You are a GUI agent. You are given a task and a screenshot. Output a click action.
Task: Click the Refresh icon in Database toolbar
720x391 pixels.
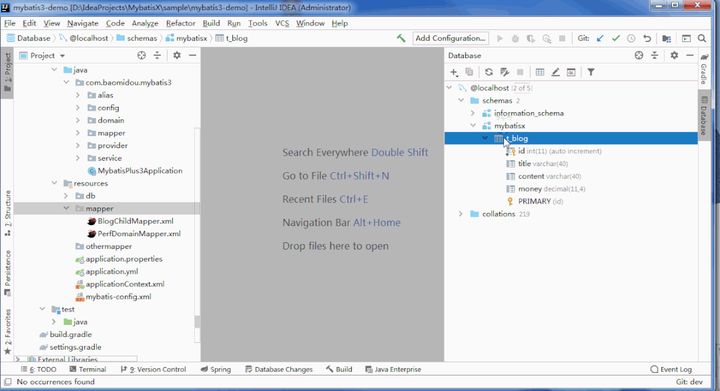489,72
